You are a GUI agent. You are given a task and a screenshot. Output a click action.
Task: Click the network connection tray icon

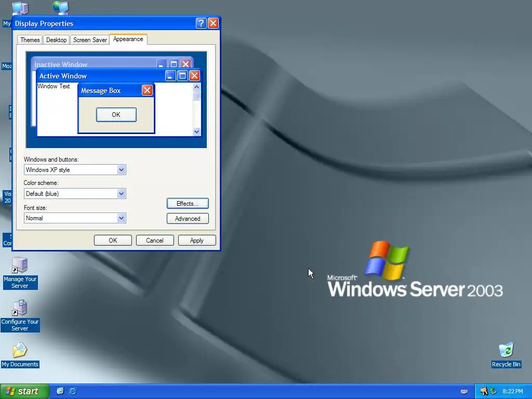click(493, 391)
